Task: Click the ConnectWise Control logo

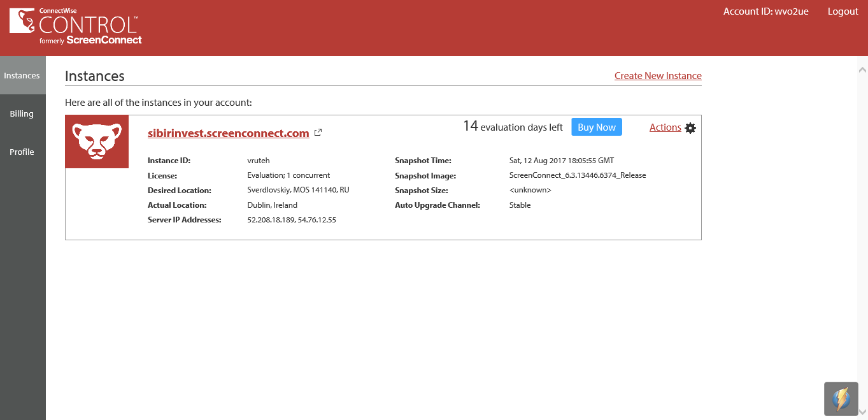Action: [75, 27]
